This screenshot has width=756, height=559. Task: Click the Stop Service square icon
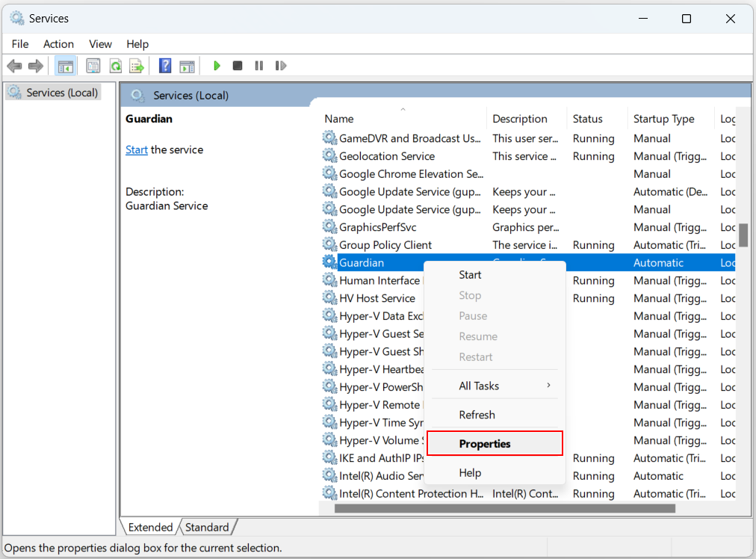pyautogui.click(x=238, y=66)
